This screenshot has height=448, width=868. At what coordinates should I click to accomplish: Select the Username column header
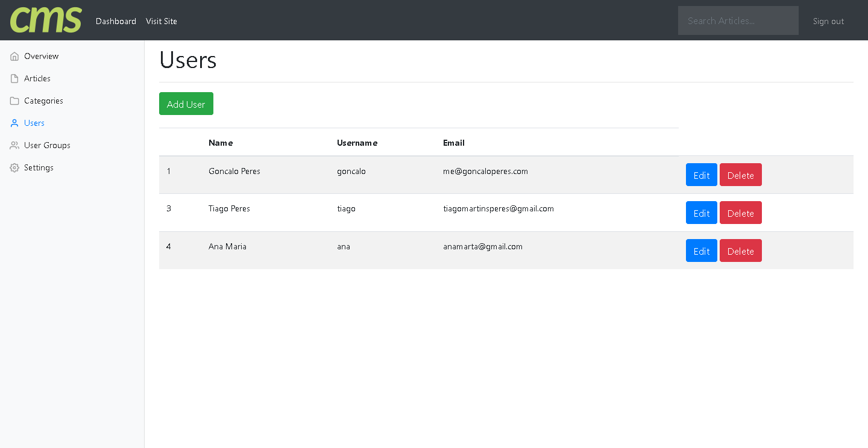tap(357, 143)
